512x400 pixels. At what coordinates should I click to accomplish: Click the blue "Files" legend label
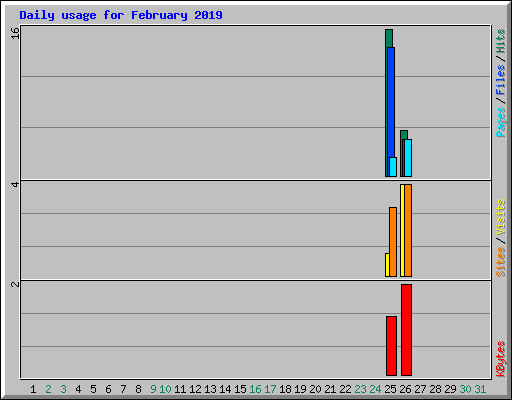500,80
